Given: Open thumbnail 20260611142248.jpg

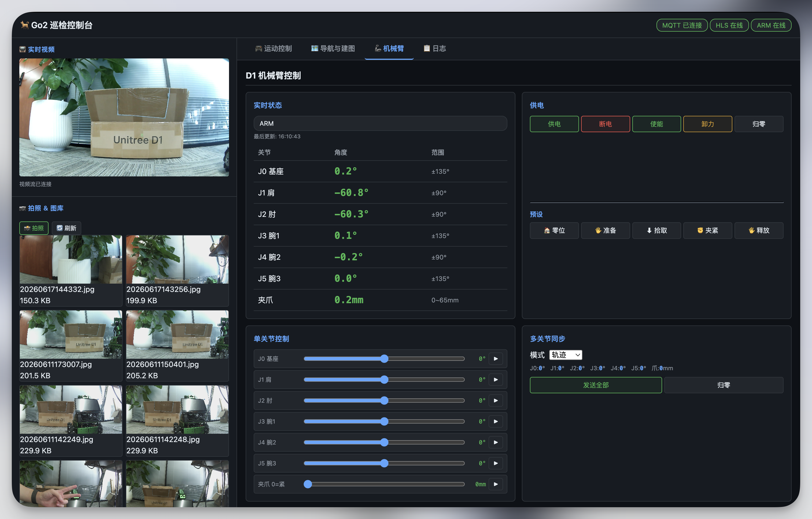Looking at the screenshot, I should [x=177, y=410].
